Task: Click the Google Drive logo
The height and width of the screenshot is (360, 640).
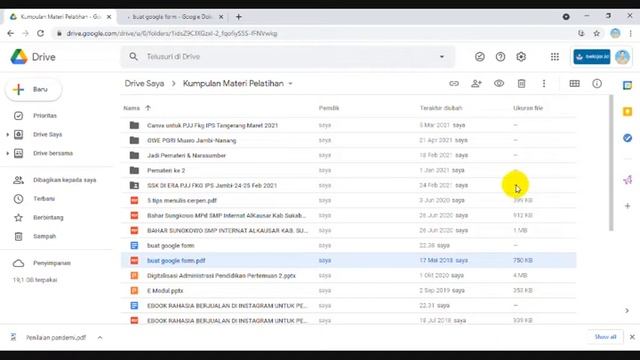Action: pyautogui.click(x=19, y=57)
